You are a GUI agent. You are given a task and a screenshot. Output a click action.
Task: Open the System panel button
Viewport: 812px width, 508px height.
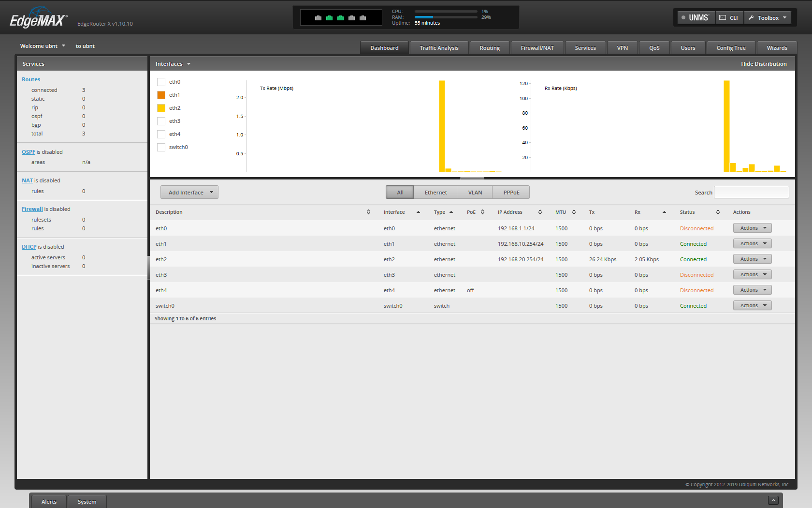tap(87, 502)
